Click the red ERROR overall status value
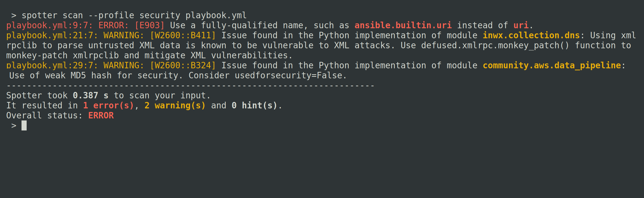This screenshot has width=644, height=198. pyautogui.click(x=101, y=116)
